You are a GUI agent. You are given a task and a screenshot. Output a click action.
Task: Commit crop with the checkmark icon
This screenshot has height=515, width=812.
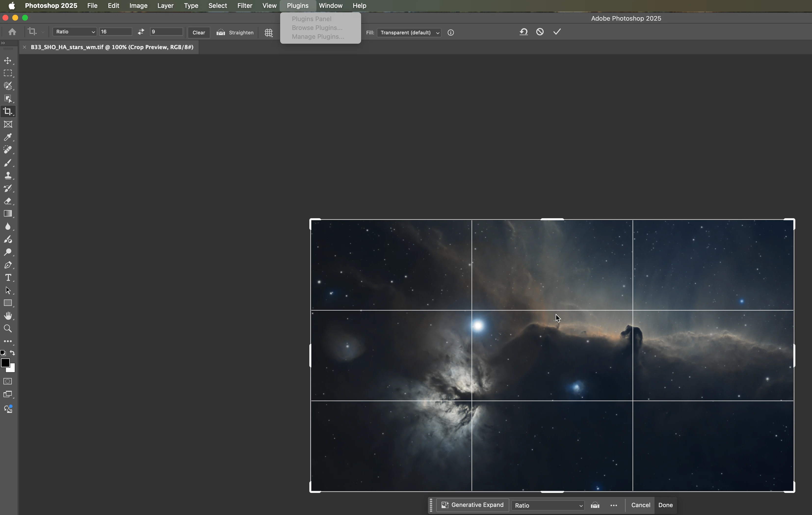pyautogui.click(x=557, y=32)
